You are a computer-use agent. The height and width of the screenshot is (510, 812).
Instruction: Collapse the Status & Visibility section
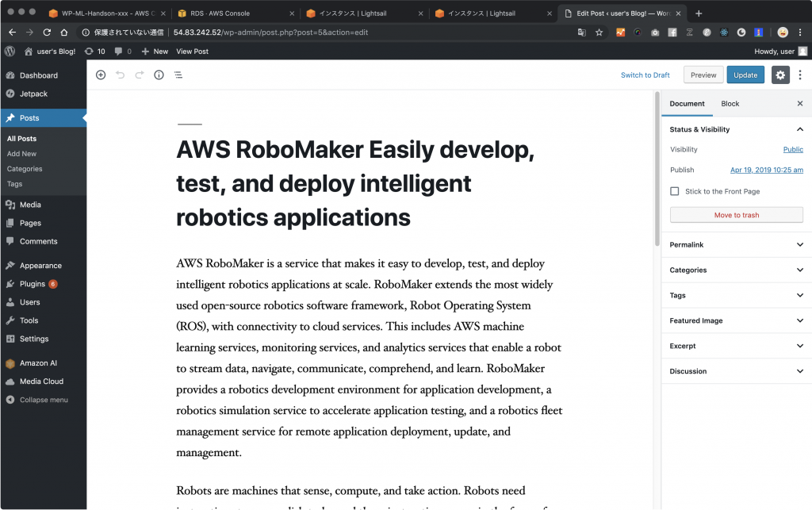[x=737, y=129]
